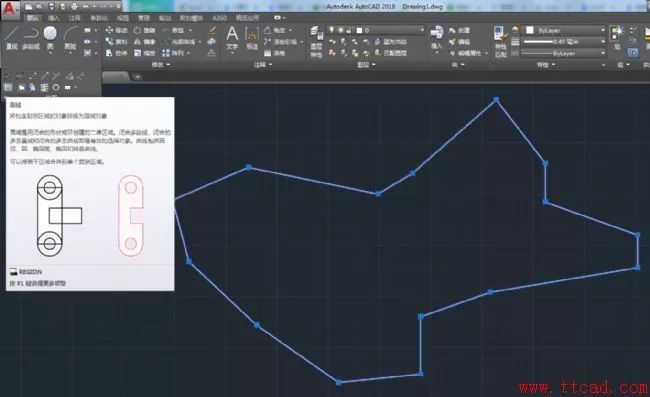
Task: Click the Copy (复制) tool icon
Action: pyautogui.click(x=109, y=41)
